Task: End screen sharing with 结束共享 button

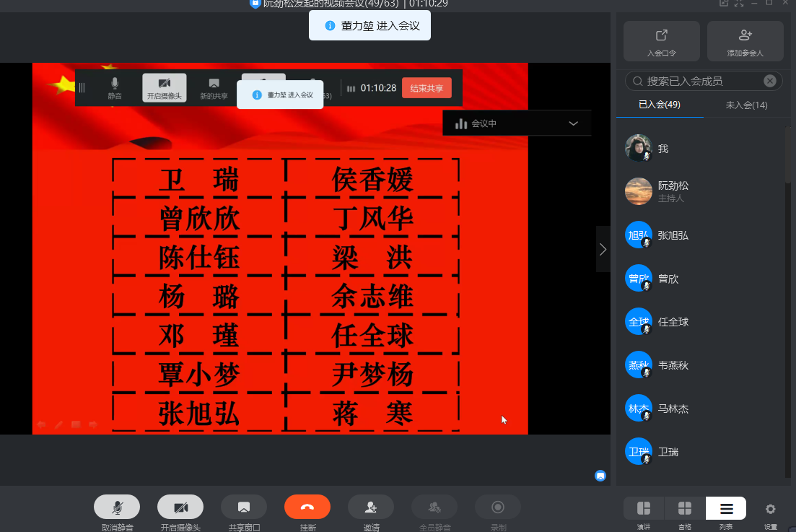Action: (x=427, y=87)
